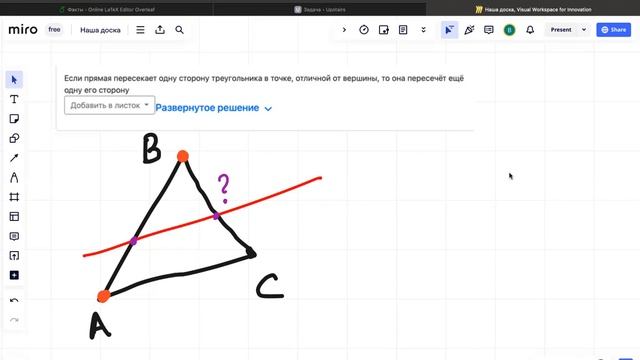Image resolution: width=640 pixels, height=360 pixels.
Task: Click the free plan badge
Action: tap(54, 30)
